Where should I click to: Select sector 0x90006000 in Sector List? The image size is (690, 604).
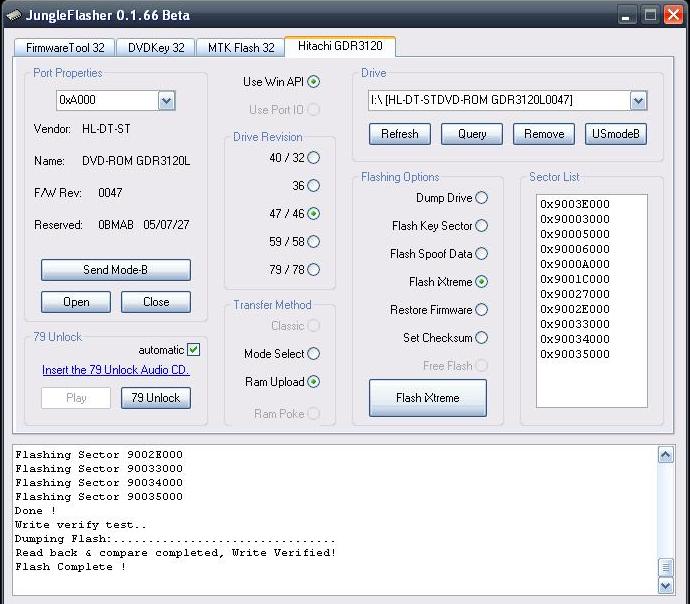575,249
